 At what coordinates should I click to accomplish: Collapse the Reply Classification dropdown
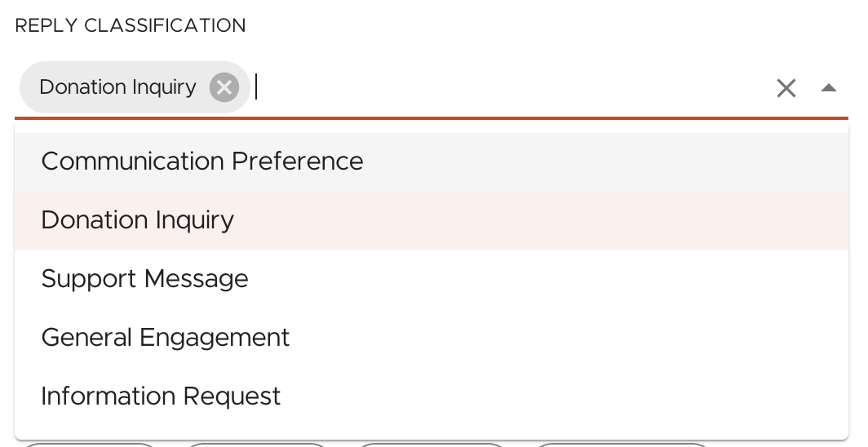(829, 88)
